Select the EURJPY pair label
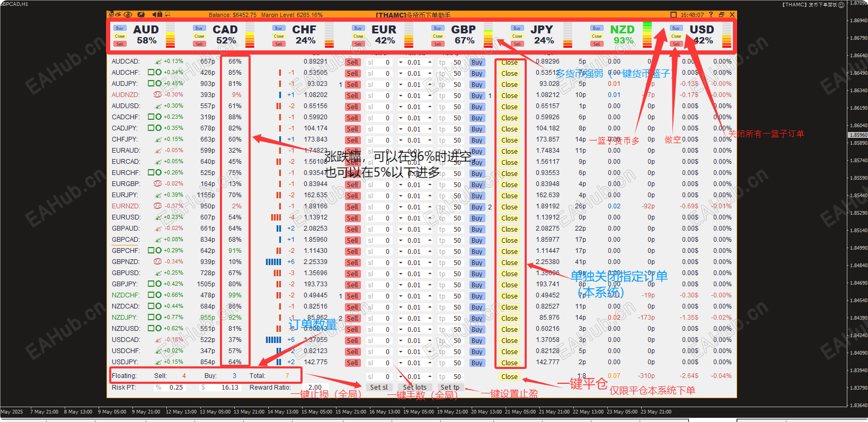Screen dimensions: 868x422 pos(125,195)
